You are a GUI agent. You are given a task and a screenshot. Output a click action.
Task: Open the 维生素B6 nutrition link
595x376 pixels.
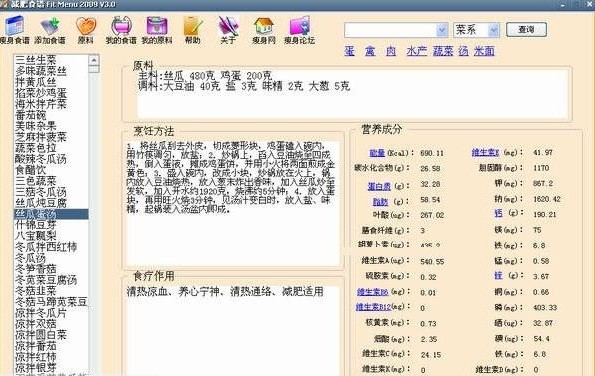pyautogui.click(x=373, y=292)
